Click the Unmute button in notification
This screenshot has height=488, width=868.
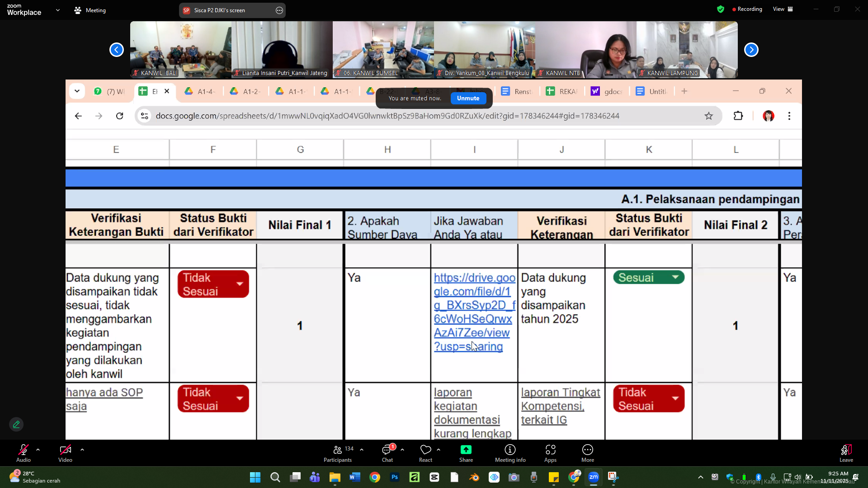click(x=468, y=98)
